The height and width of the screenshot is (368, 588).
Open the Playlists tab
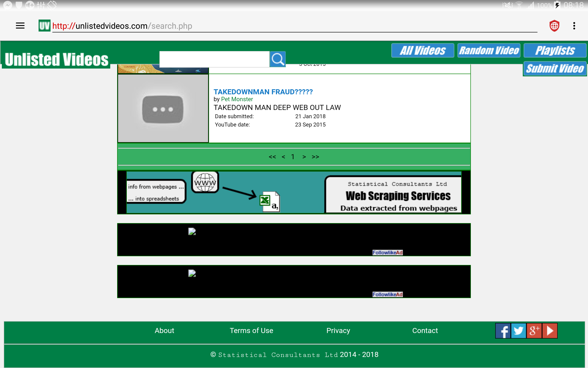[555, 50]
